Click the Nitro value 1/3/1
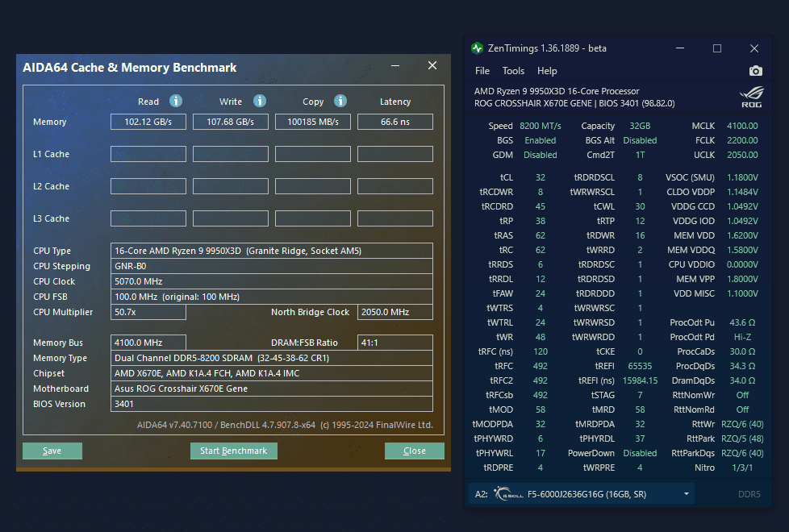789x532 pixels. pos(742,468)
